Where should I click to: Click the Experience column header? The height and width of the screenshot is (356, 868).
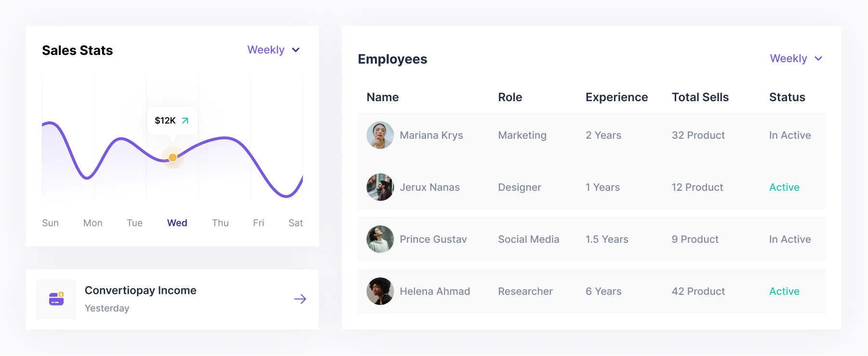point(616,97)
